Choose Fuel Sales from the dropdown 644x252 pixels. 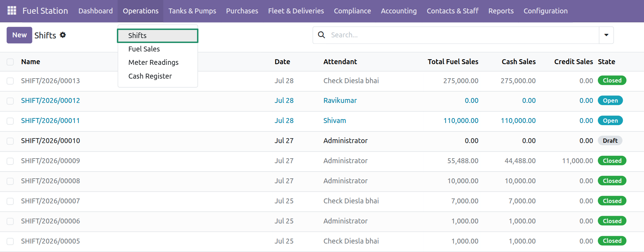pyautogui.click(x=157, y=49)
